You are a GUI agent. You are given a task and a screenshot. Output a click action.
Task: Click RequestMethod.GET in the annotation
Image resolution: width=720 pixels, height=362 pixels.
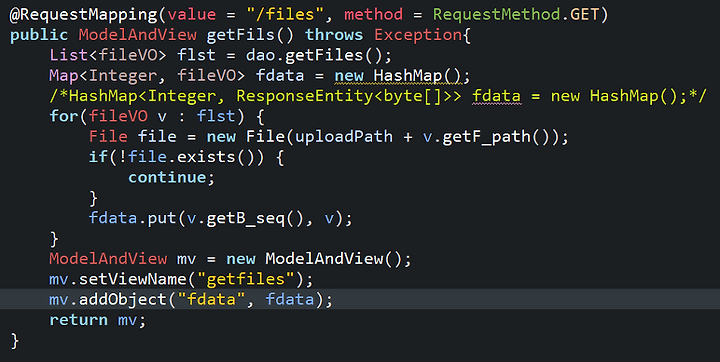(x=516, y=15)
